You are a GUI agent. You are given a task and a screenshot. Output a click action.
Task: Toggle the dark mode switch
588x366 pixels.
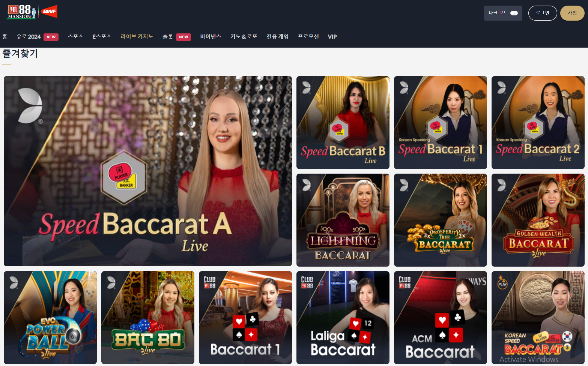tap(514, 13)
